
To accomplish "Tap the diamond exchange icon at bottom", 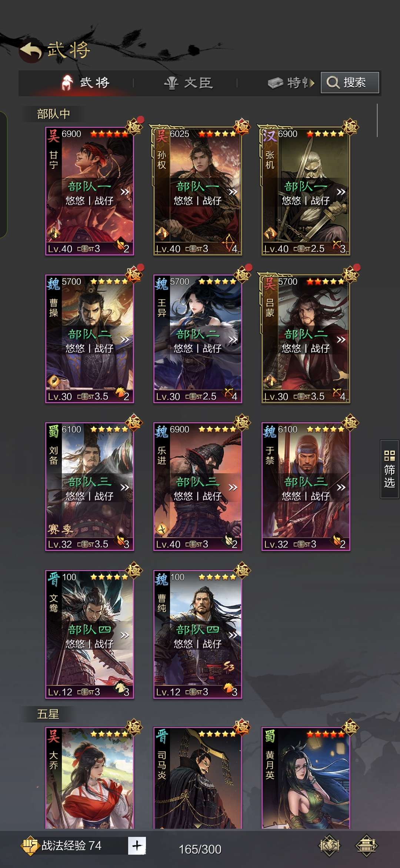I will click(x=329, y=845).
